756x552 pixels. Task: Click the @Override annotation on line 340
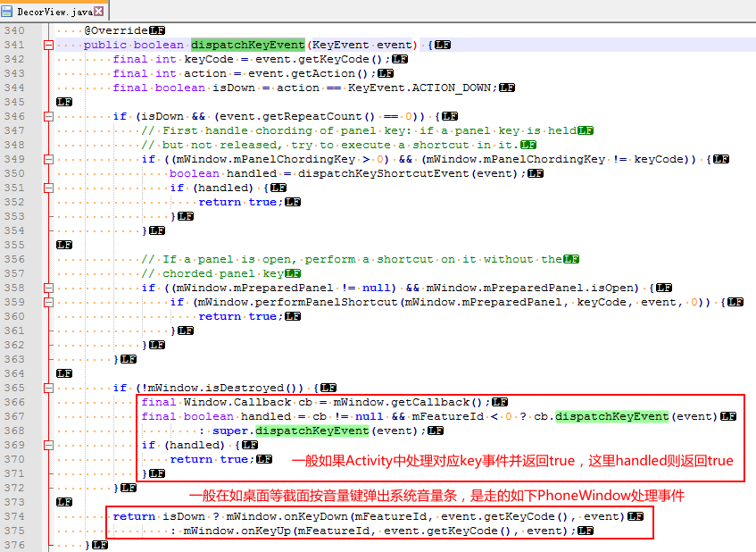click(116, 30)
